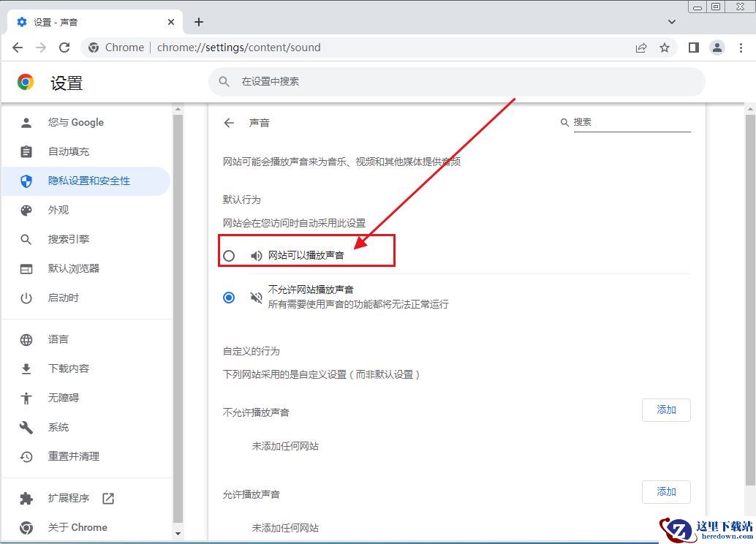The image size is (756, 544).
Task: Select 不允许网站播放声音 radio button
Action: [230, 298]
